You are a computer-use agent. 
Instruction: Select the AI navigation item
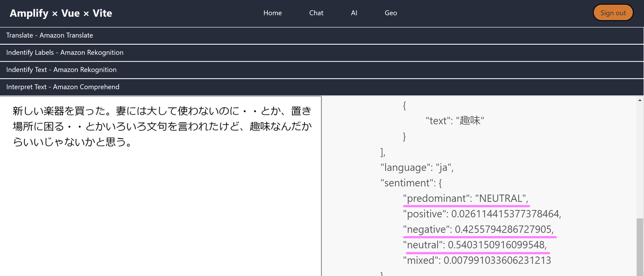click(x=354, y=13)
